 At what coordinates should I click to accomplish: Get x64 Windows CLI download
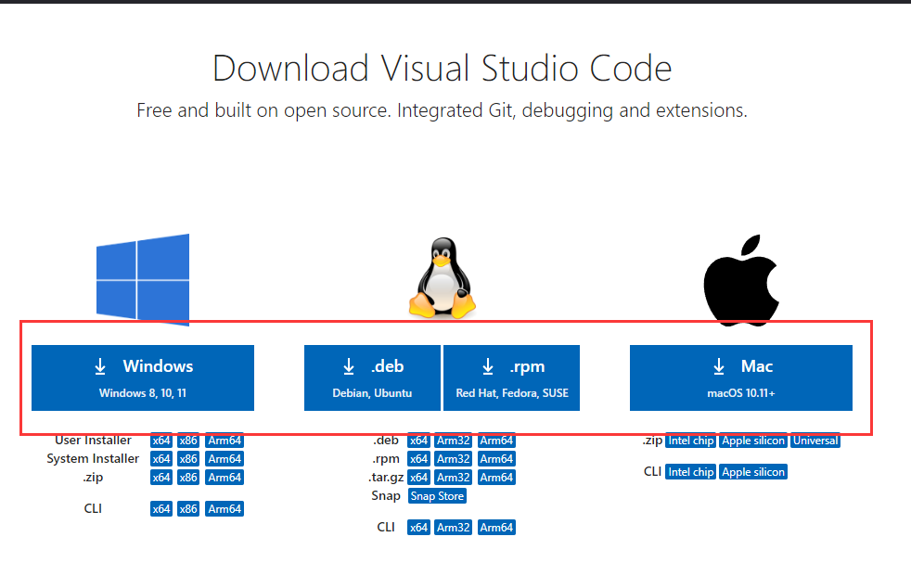(160, 509)
